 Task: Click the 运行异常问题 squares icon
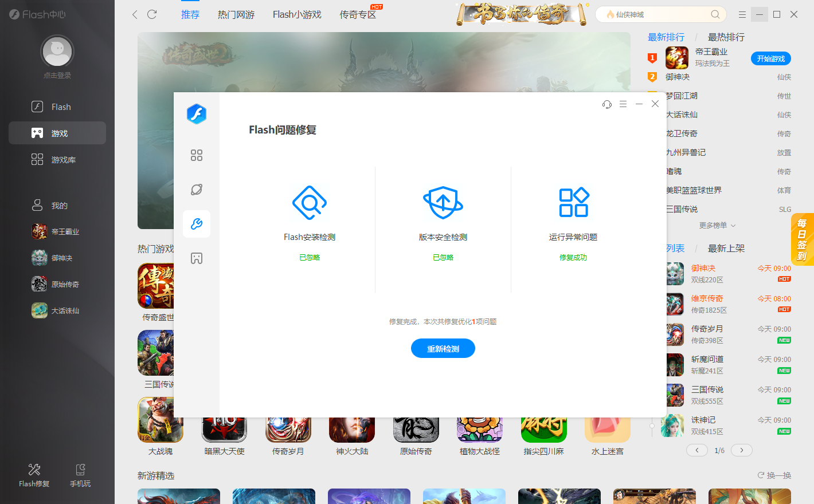[573, 202]
